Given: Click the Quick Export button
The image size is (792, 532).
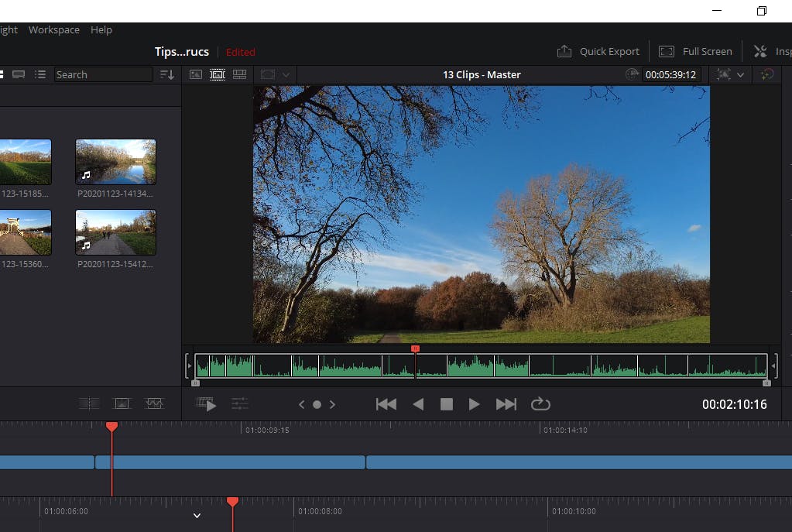Looking at the screenshot, I should pos(598,52).
